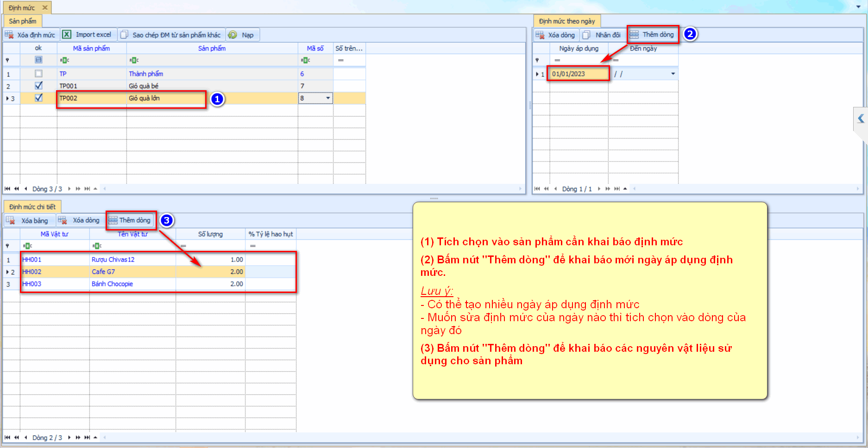Open the Mã số dropdown showing 8
This screenshot has width=868, height=448.
328,98
